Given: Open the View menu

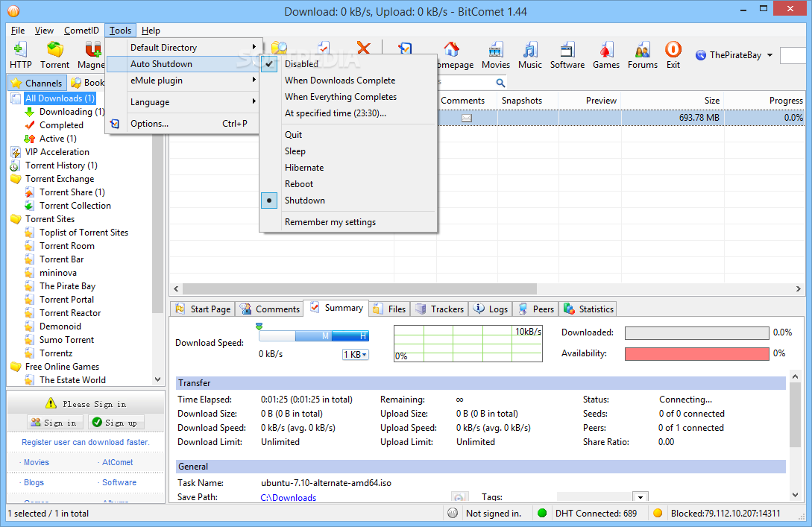Looking at the screenshot, I should 44,31.
